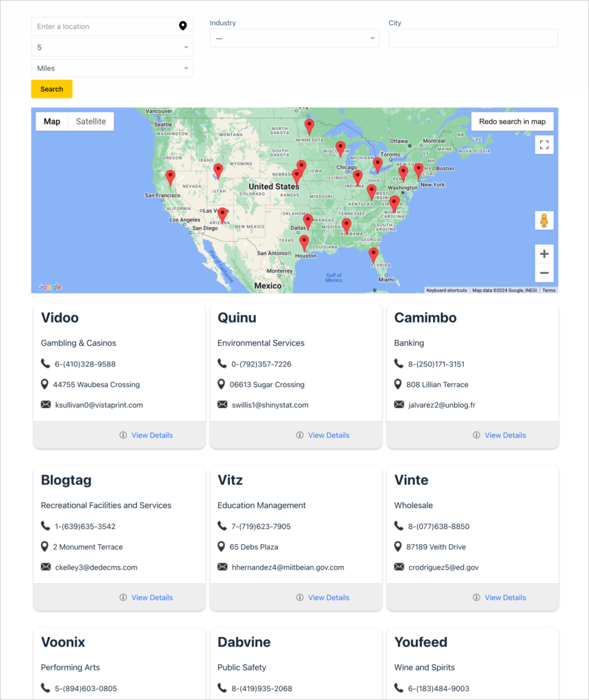
Task: Click Vinte's address pin icon
Action: click(397, 546)
